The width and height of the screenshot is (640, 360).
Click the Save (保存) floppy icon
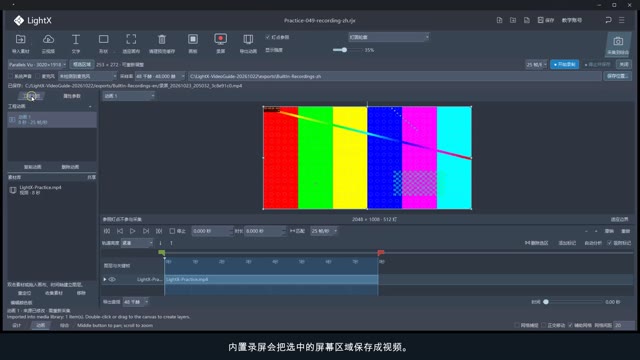(540, 20)
